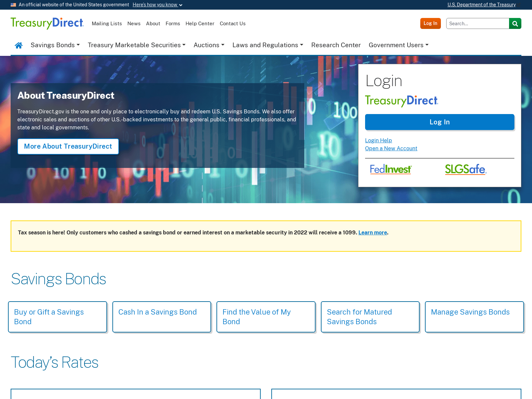Expand the Savings Bonds dropdown menu
Image resolution: width=532 pixels, height=399 pixels.
pyautogui.click(x=55, y=45)
